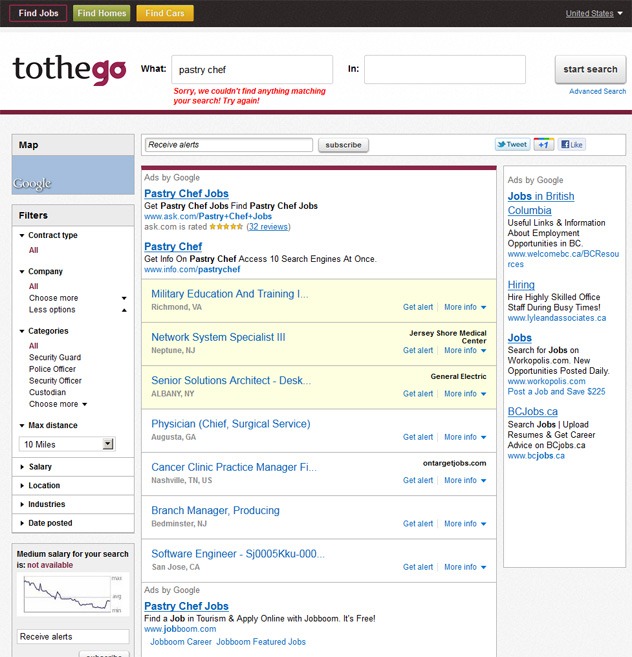Open Senior Solutions Architect job
The width and height of the screenshot is (632, 657).
[231, 380]
